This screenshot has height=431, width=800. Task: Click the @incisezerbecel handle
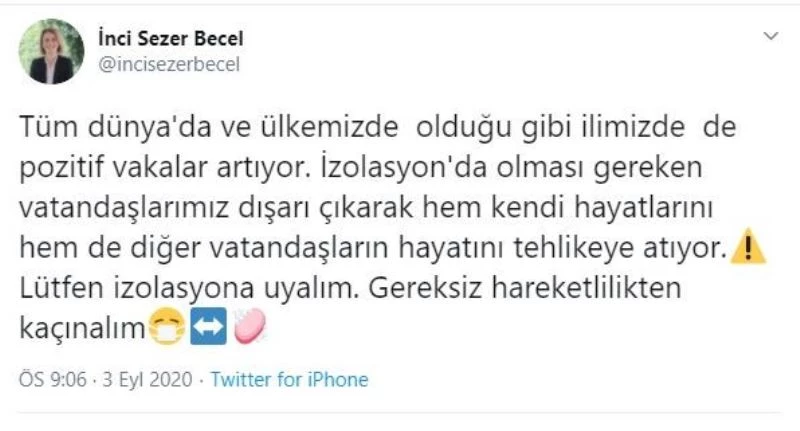169,63
